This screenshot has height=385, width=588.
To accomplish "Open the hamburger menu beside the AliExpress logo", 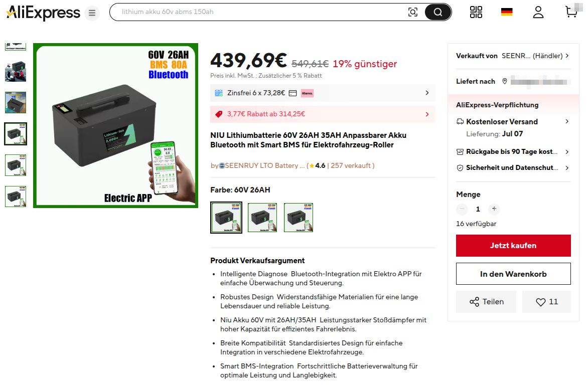I will (92, 13).
